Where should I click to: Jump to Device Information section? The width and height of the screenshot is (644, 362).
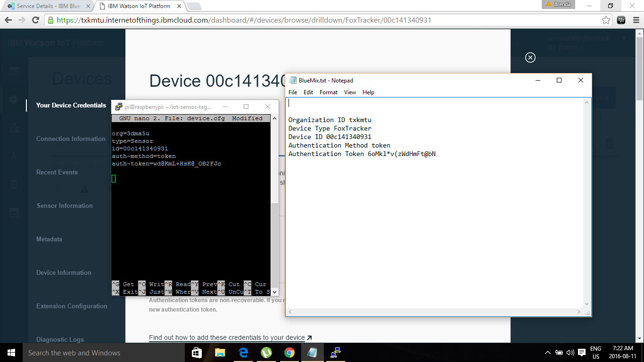pos(64,272)
